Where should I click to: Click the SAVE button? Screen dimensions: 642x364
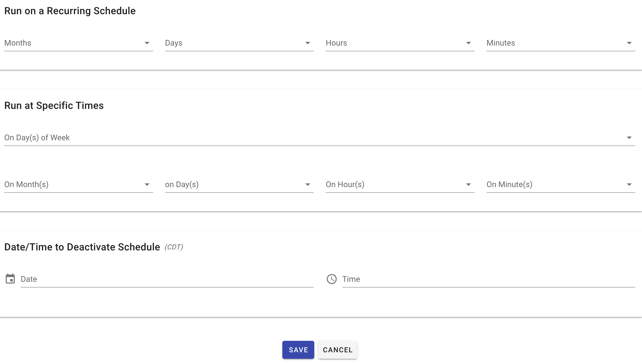tap(298, 350)
